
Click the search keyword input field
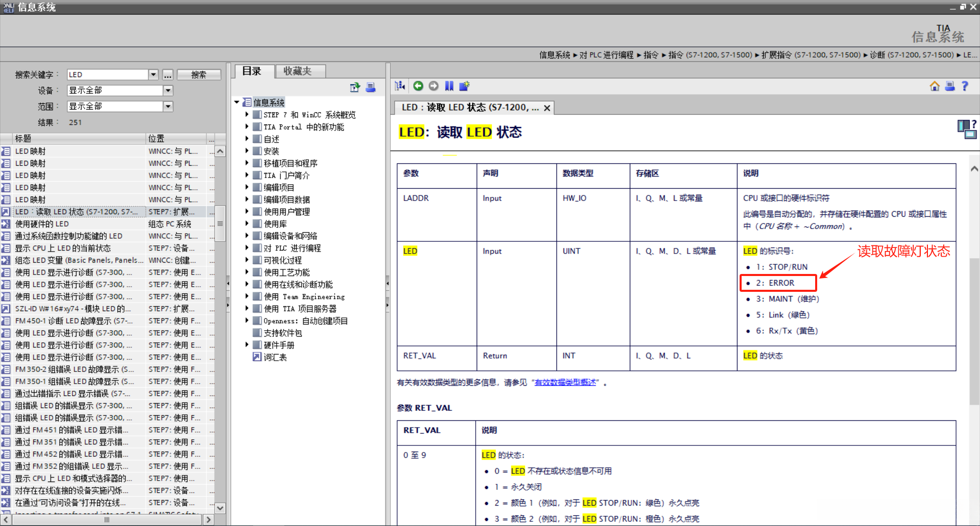(x=108, y=74)
